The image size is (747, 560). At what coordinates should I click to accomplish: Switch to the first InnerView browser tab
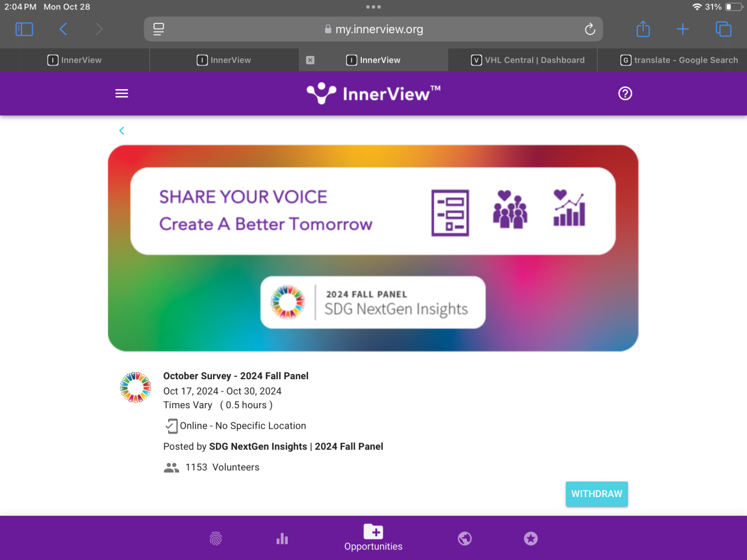coord(75,60)
